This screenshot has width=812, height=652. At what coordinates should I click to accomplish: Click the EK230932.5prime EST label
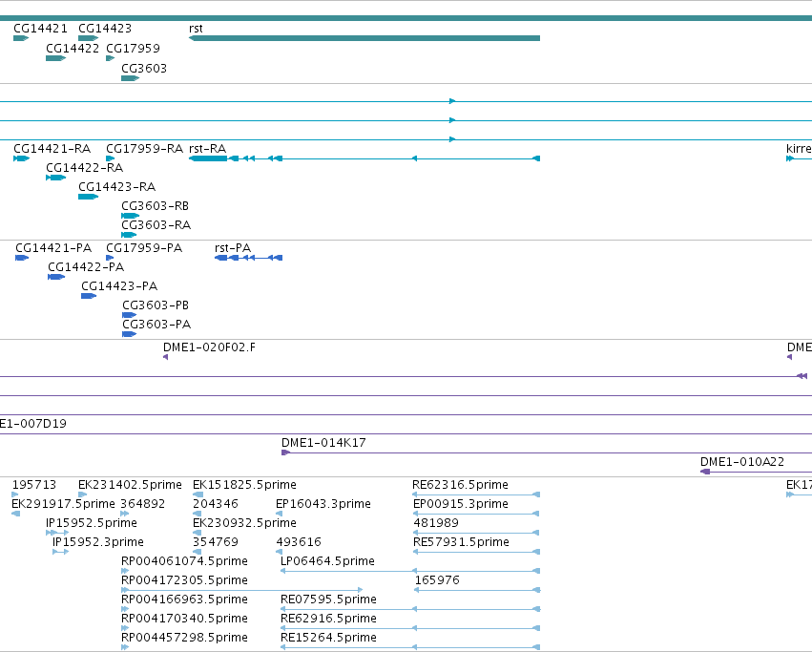[244, 523]
